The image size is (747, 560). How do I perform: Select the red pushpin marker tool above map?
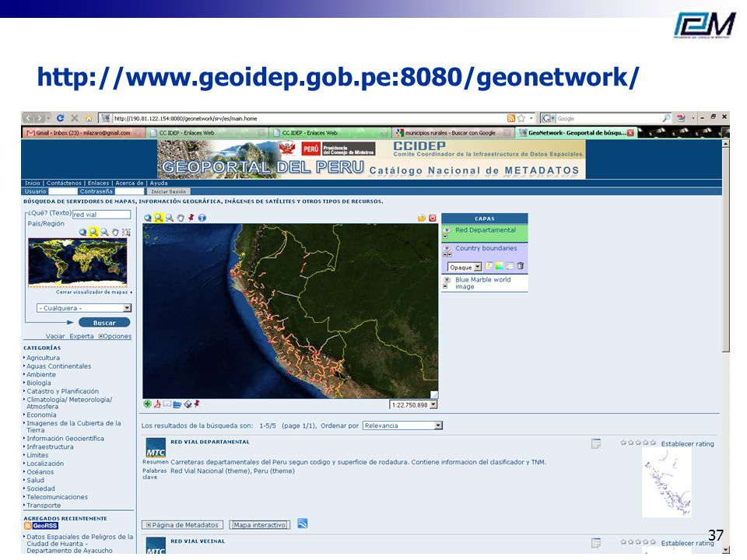191,218
